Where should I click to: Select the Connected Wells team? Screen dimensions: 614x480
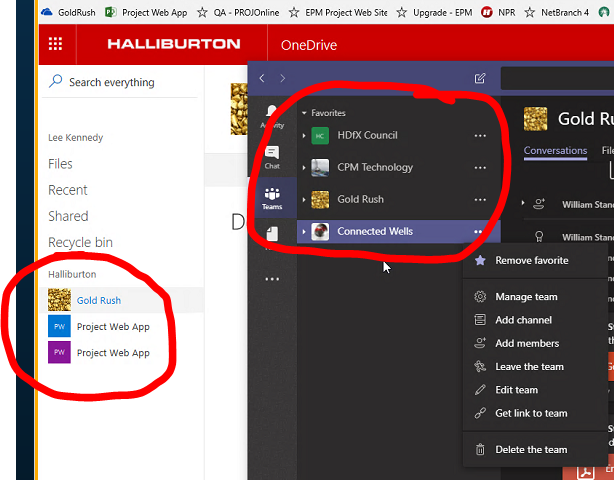tap(399, 231)
